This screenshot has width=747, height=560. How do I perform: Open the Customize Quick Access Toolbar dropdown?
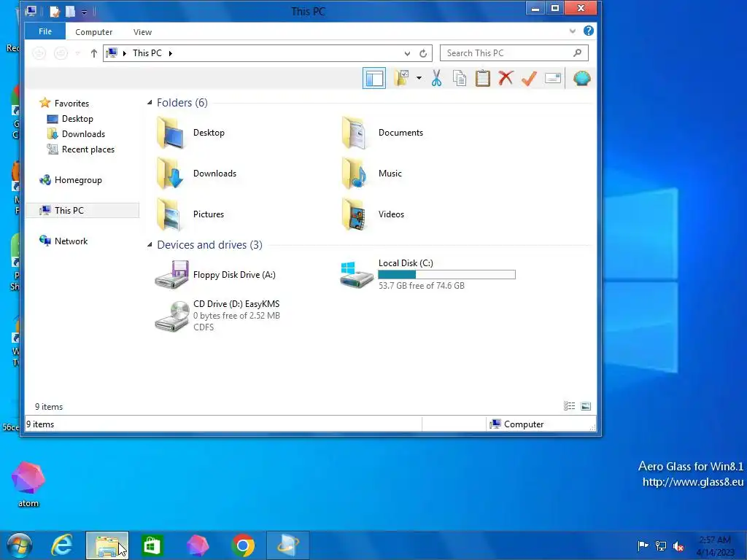84,12
